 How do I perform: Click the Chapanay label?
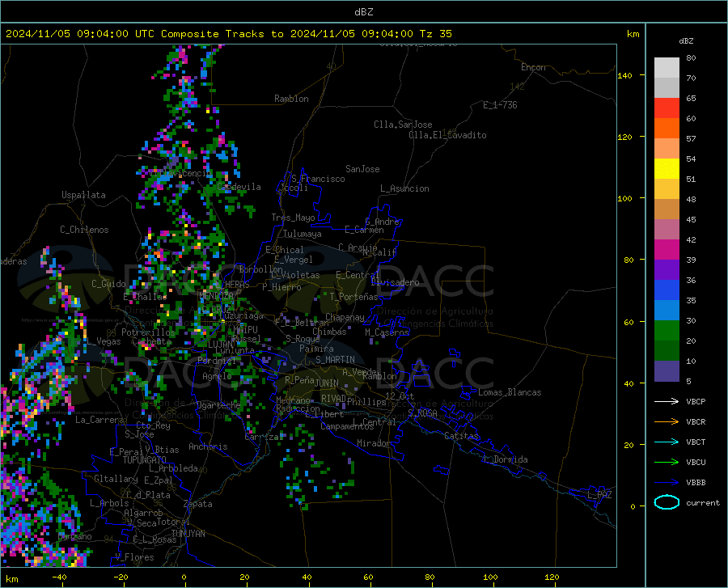click(x=345, y=317)
